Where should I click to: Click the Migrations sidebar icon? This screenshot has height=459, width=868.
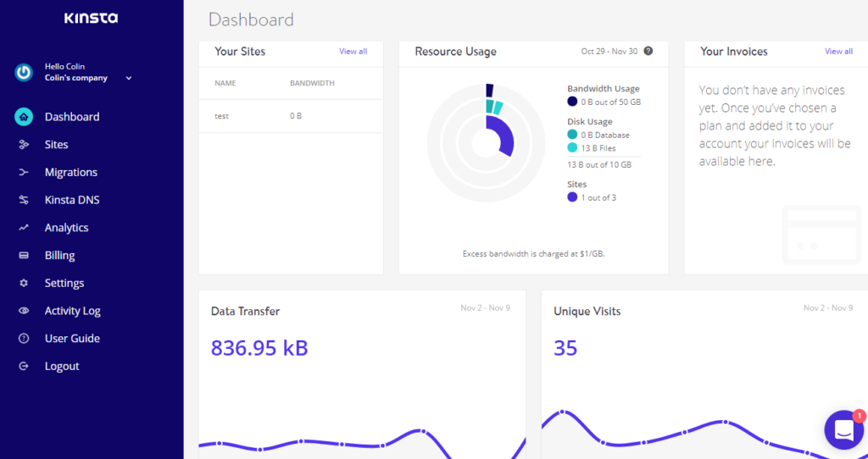coord(24,172)
